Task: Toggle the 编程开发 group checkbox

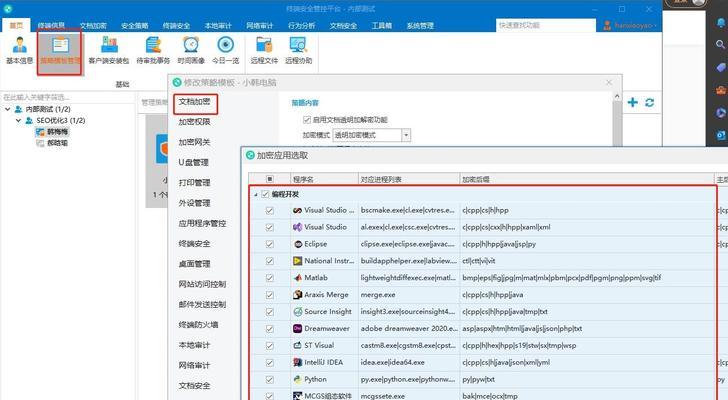Action: pos(265,194)
